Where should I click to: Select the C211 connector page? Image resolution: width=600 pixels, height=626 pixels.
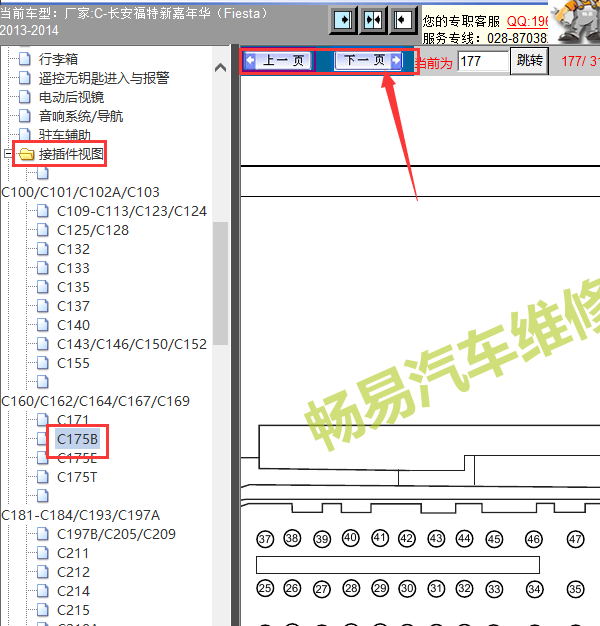tap(73, 553)
